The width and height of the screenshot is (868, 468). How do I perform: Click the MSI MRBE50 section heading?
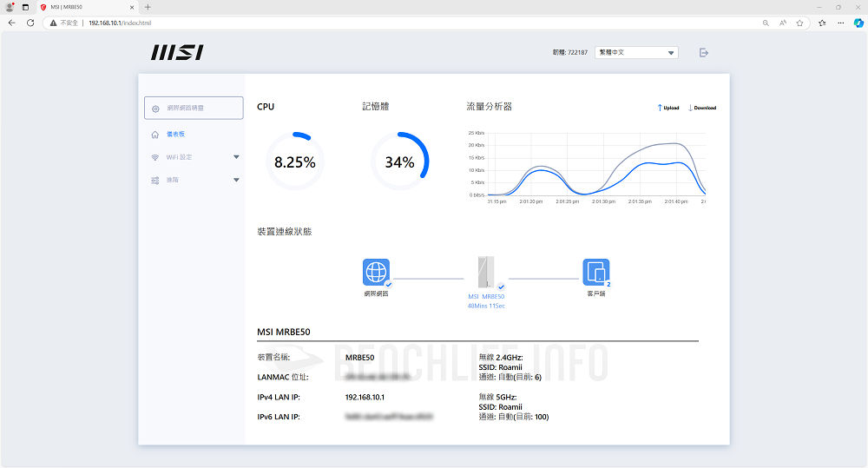click(x=284, y=332)
